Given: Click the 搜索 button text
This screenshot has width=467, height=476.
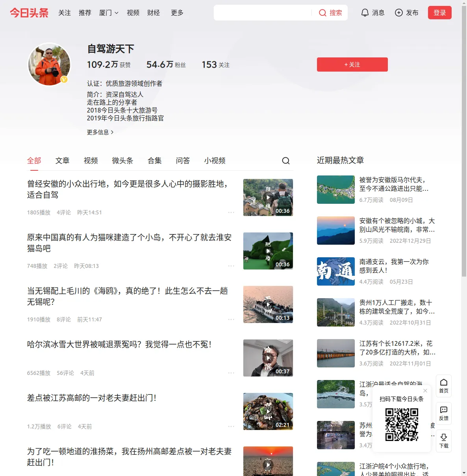Looking at the screenshot, I should pyautogui.click(x=336, y=13).
